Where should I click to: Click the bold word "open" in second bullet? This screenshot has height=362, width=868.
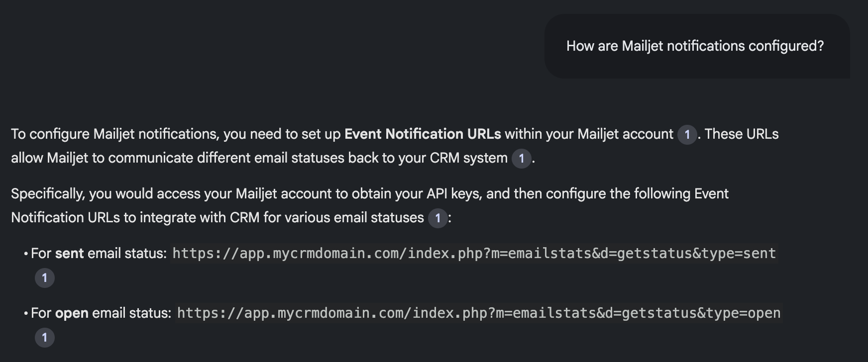[72, 313]
